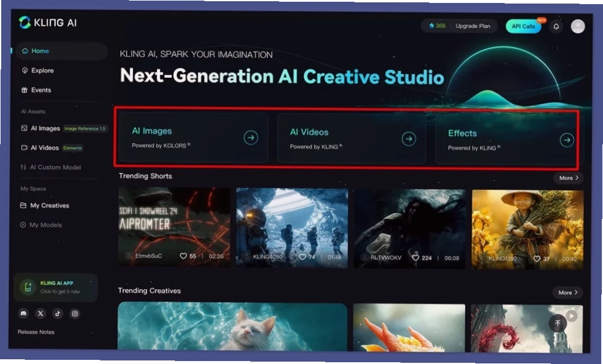The width and height of the screenshot is (603, 364).
Task: Click the back-to-top arrow button
Action: [x=557, y=323]
